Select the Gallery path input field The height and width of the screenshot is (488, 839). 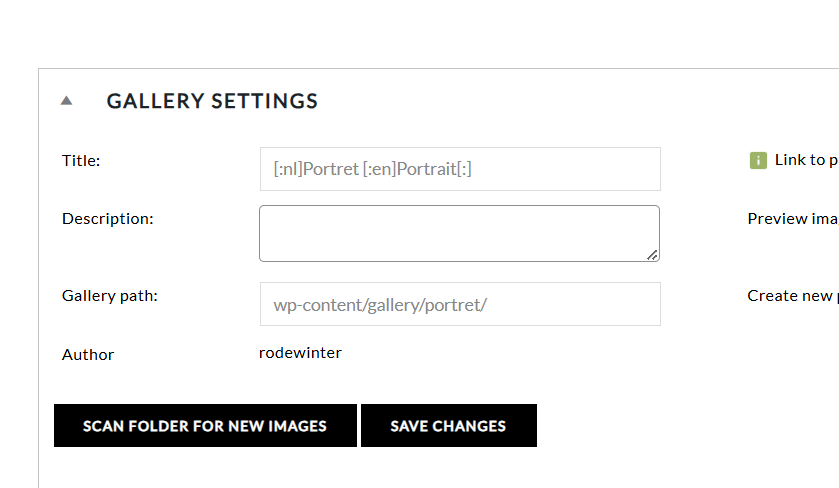460,304
